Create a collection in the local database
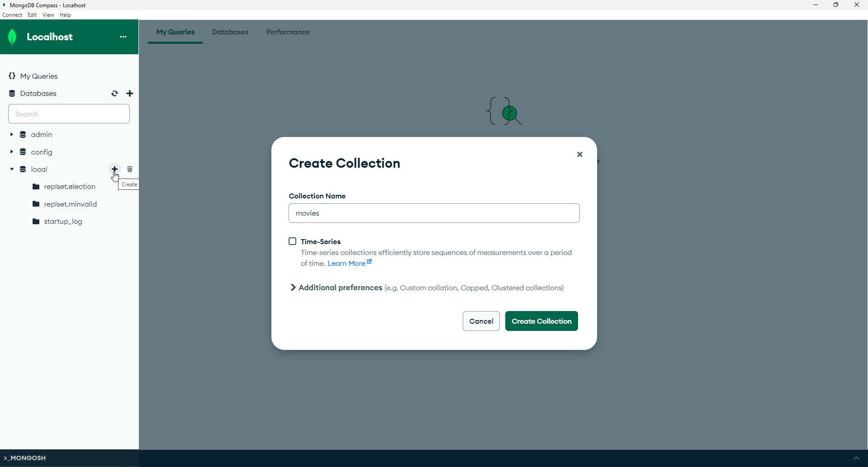The width and height of the screenshot is (868, 467). pos(114,169)
